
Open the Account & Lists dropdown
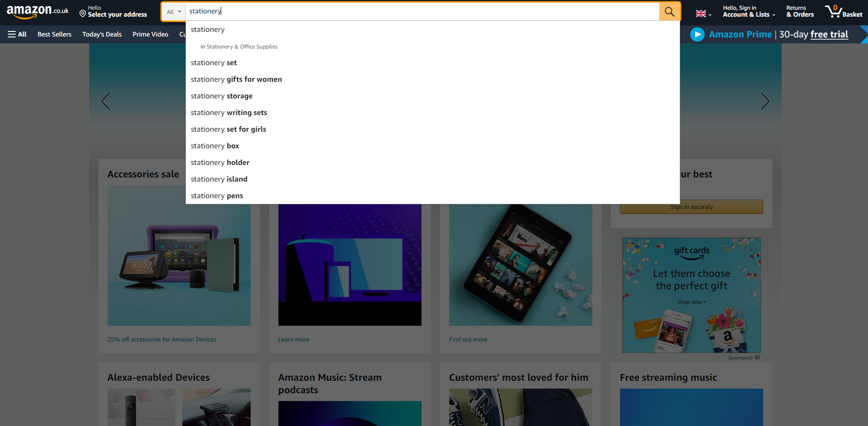pos(749,12)
